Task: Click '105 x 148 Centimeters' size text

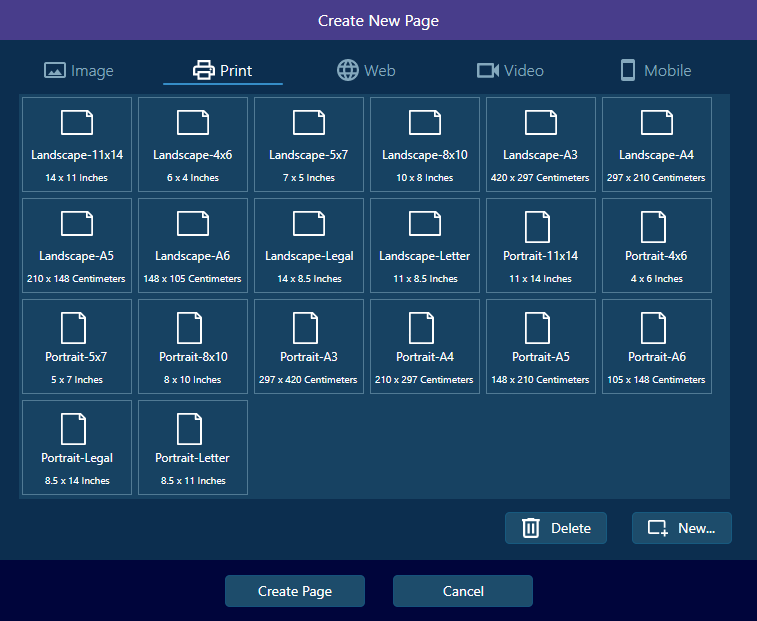Action: click(656, 380)
